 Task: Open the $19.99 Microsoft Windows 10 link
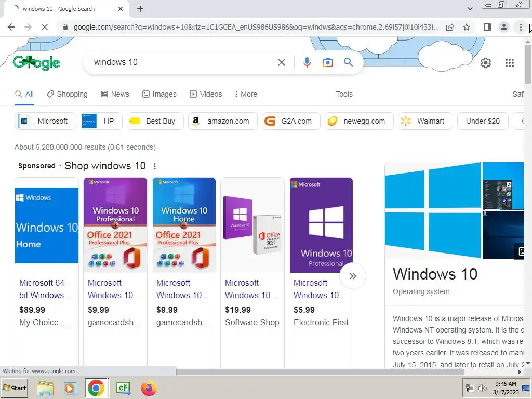point(251,289)
